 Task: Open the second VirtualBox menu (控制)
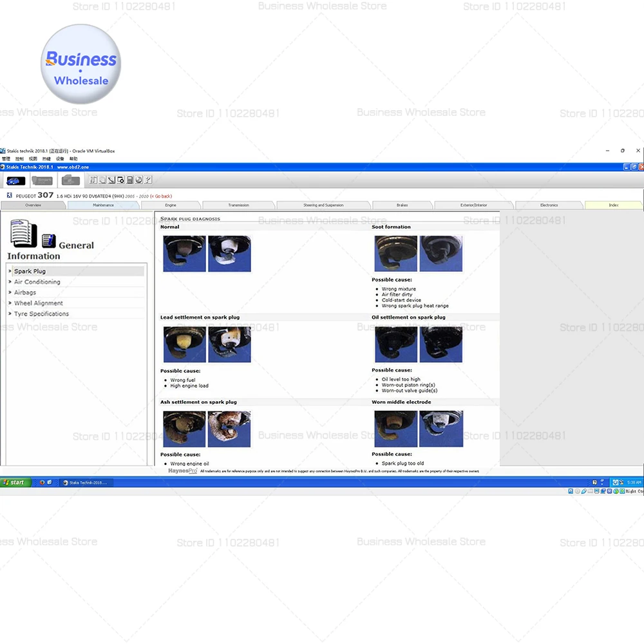coord(20,158)
